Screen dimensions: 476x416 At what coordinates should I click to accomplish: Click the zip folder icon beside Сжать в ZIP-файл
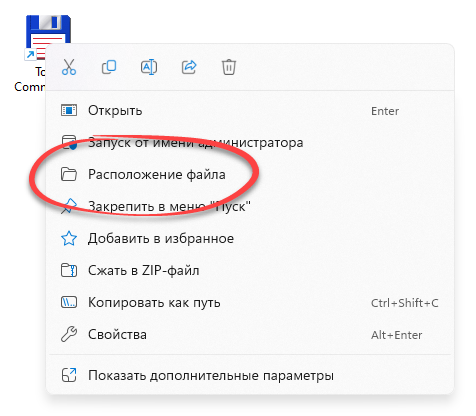click(69, 270)
